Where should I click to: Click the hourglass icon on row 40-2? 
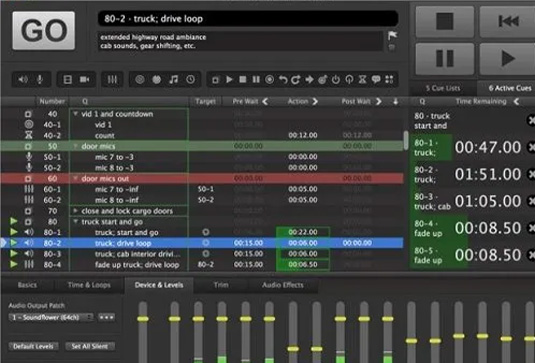click(29, 135)
